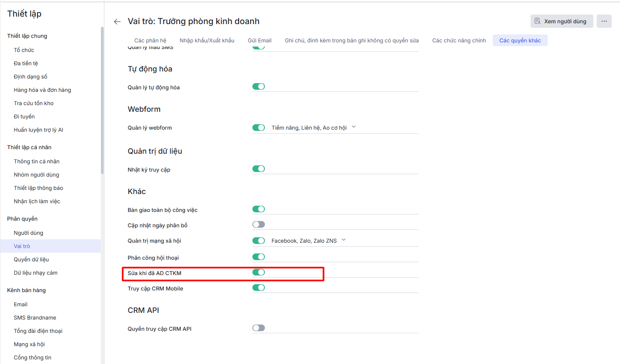
Task: Open Huấn luyện trợ lý AI settings
Action: [38, 130]
